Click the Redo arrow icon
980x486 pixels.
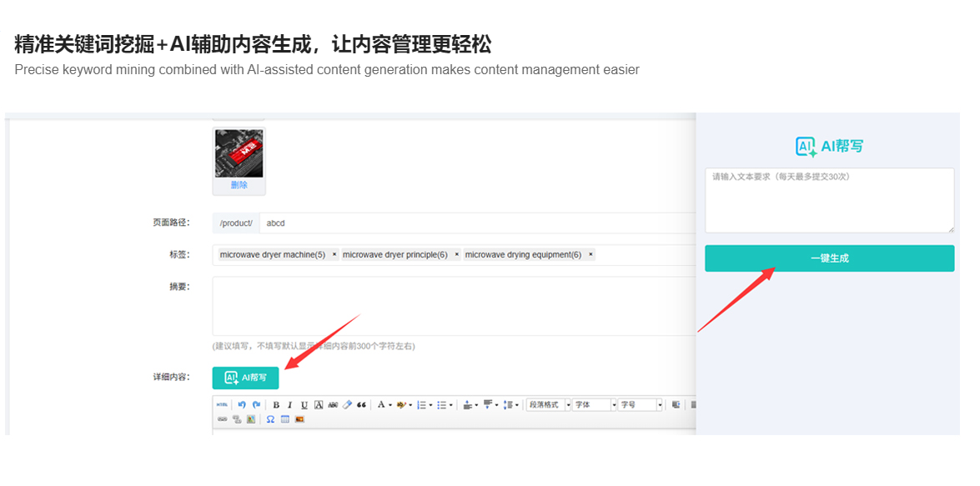point(256,405)
